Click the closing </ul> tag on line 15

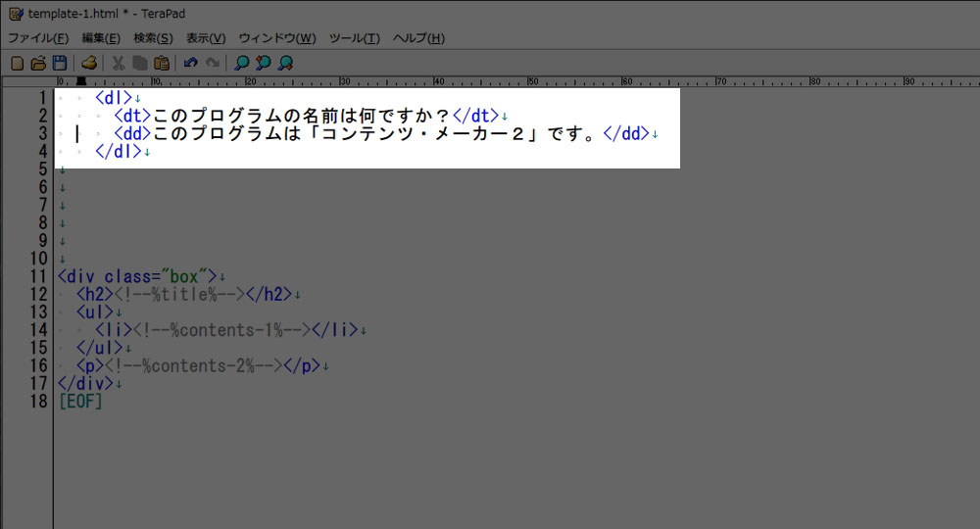tap(99, 347)
